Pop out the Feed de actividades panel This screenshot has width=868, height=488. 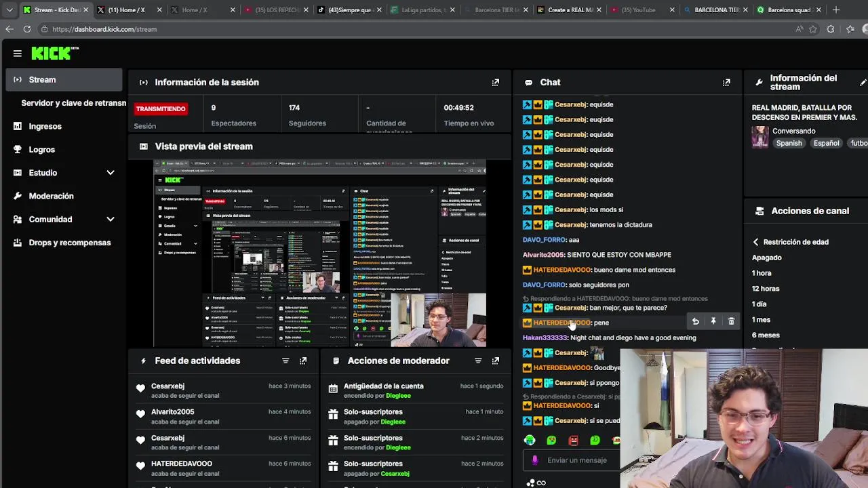(303, 361)
